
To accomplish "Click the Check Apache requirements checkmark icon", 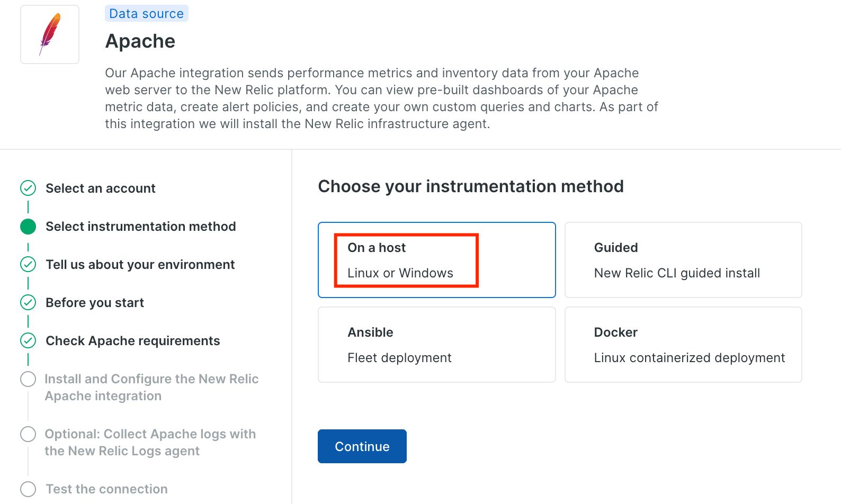I will point(28,340).
